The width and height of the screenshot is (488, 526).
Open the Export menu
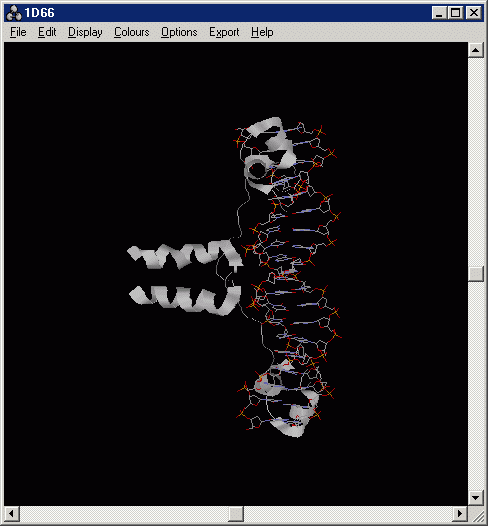(x=224, y=32)
